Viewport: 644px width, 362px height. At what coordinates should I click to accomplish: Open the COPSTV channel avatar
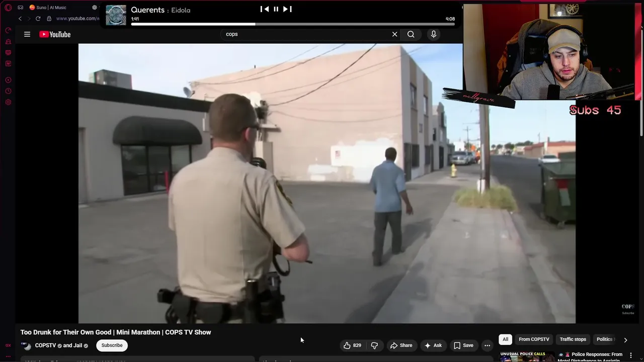[x=26, y=345]
